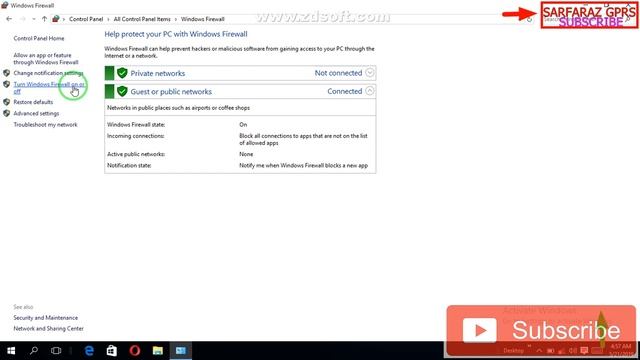Open Change notification settings

(x=48, y=73)
